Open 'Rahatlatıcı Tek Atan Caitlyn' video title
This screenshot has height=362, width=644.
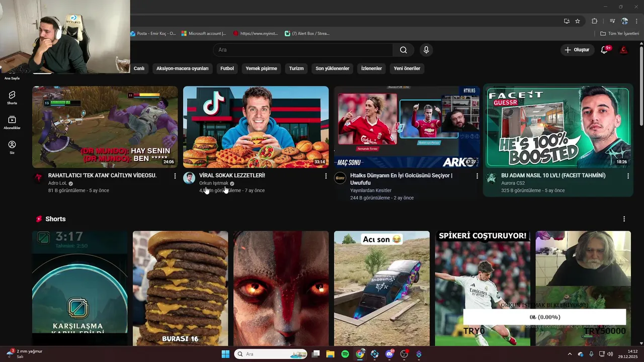tap(102, 175)
